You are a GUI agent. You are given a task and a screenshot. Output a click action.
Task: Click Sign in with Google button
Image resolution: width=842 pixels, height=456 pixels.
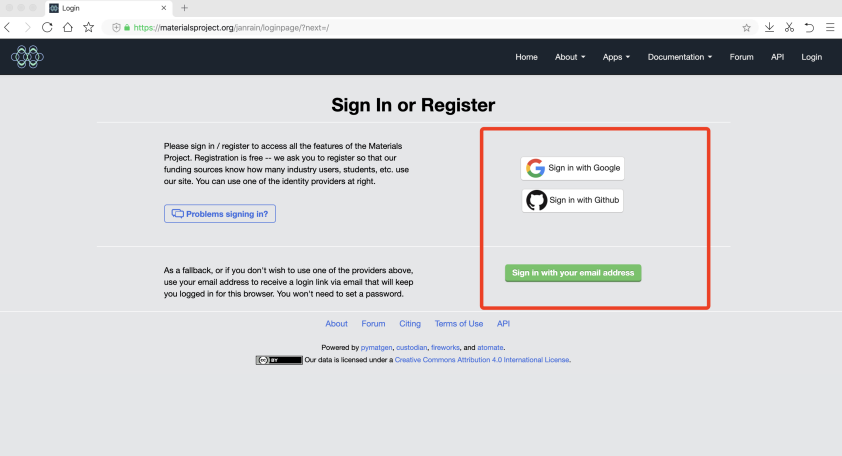pos(573,168)
